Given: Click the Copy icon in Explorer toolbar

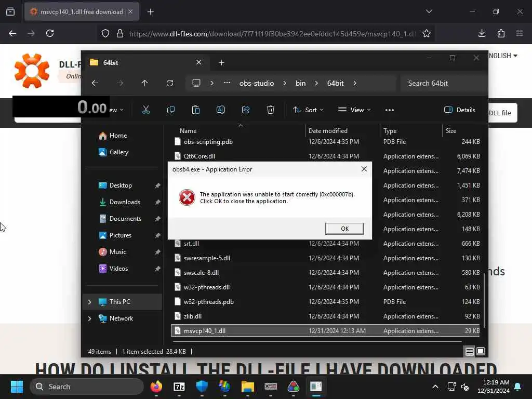Looking at the screenshot, I should point(170,110).
